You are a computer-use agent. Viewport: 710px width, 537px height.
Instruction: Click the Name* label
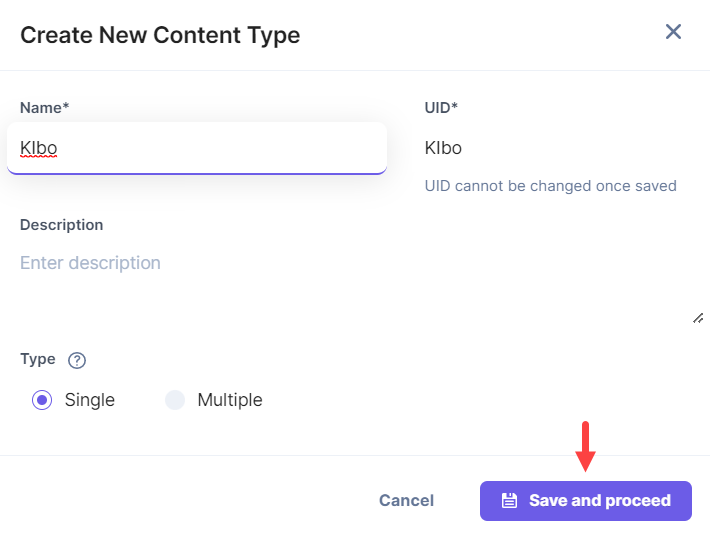click(44, 108)
